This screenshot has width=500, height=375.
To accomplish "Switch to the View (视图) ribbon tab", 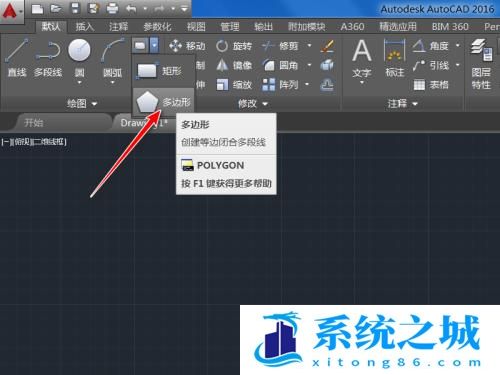I will coord(196,27).
